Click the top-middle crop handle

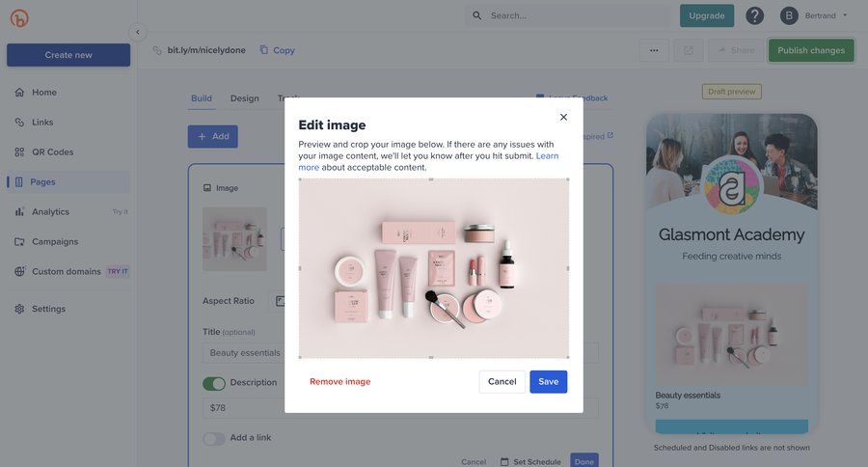click(431, 179)
